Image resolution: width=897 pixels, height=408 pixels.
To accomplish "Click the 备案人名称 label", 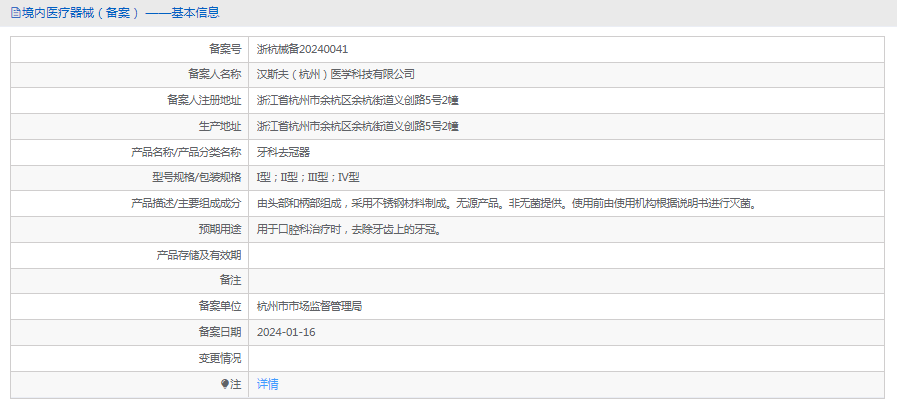I will [x=215, y=75].
